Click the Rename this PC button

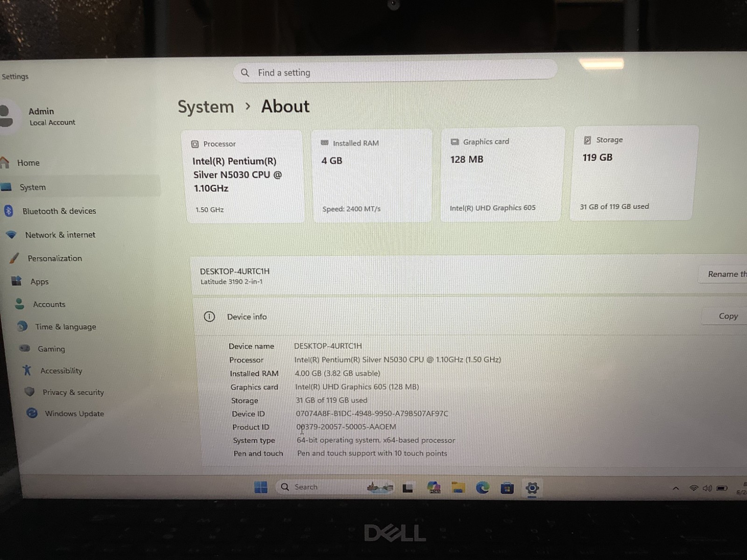tap(724, 274)
